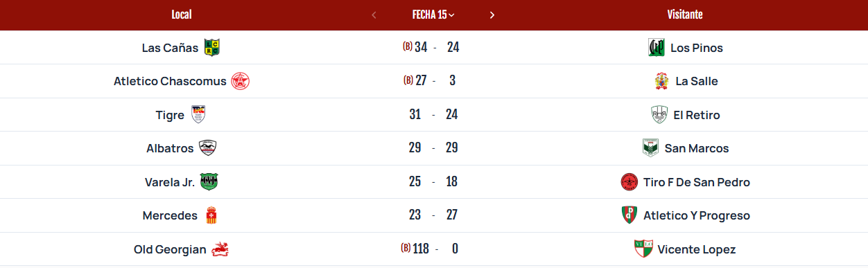Viewport: 868px width, 268px height.
Task: Click the Vicente Lopez shield logo
Action: [x=643, y=249]
